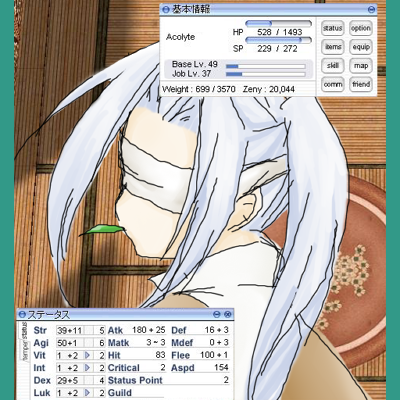Click the Dex value field 29+5

point(70,380)
